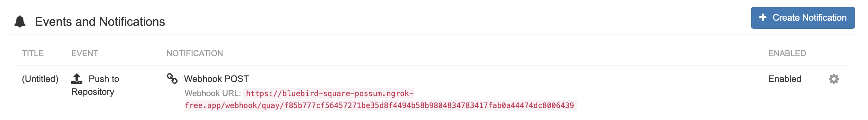Image resolution: width=868 pixels, height=120 pixels.
Task: Click the Webhook POST label
Action: 216,79
